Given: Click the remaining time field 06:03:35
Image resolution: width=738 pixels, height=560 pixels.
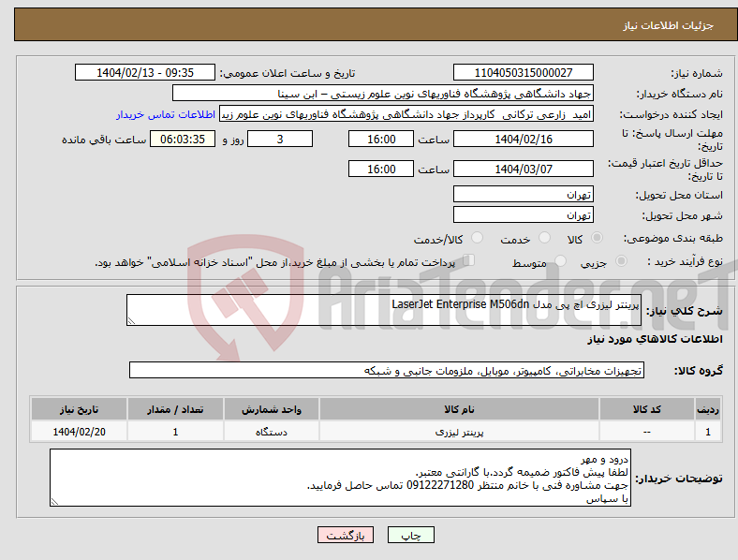Looking at the screenshot, I should point(183,140).
